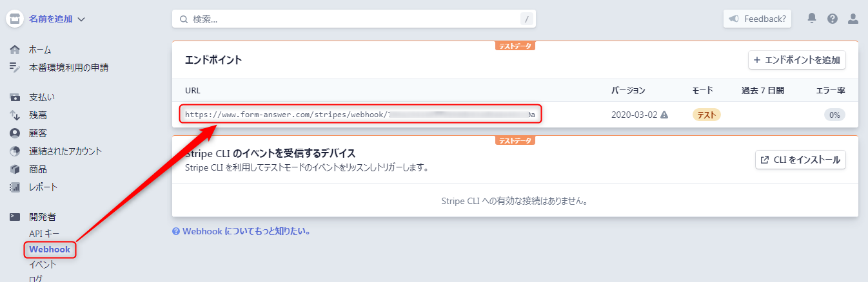
Task: Click the 連結されたアカウント globe icon
Action: click(15, 151)
